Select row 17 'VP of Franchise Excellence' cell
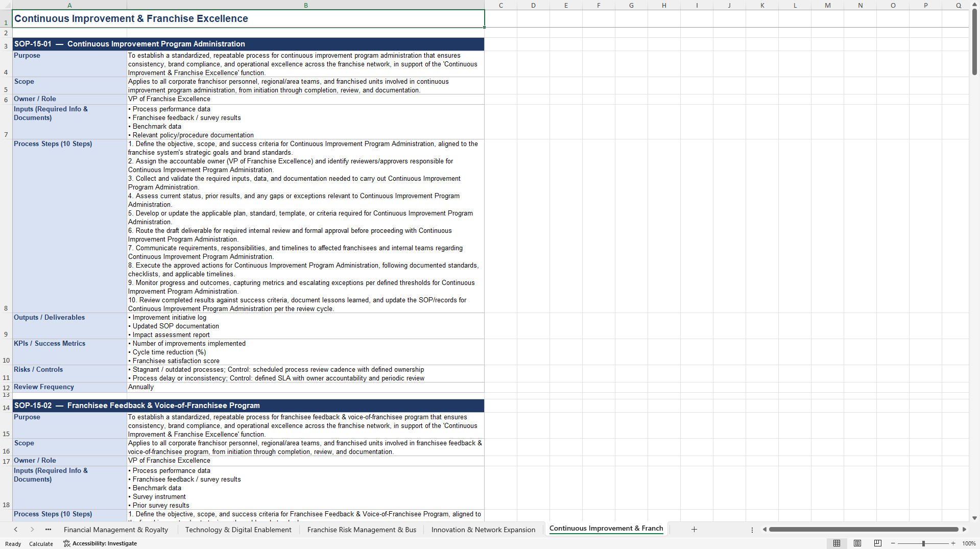980x549 pixels. 305,461
